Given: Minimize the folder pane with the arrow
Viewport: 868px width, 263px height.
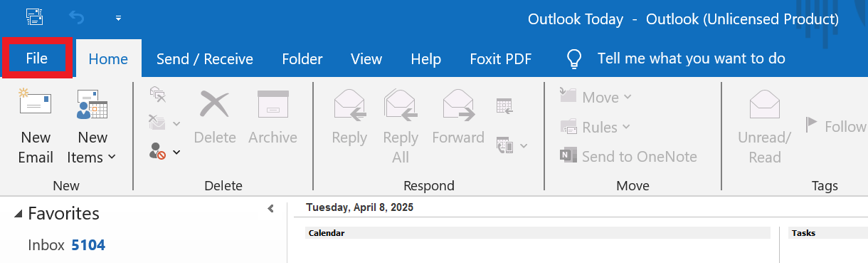Looking at the screenshot, I should point(270,209).
